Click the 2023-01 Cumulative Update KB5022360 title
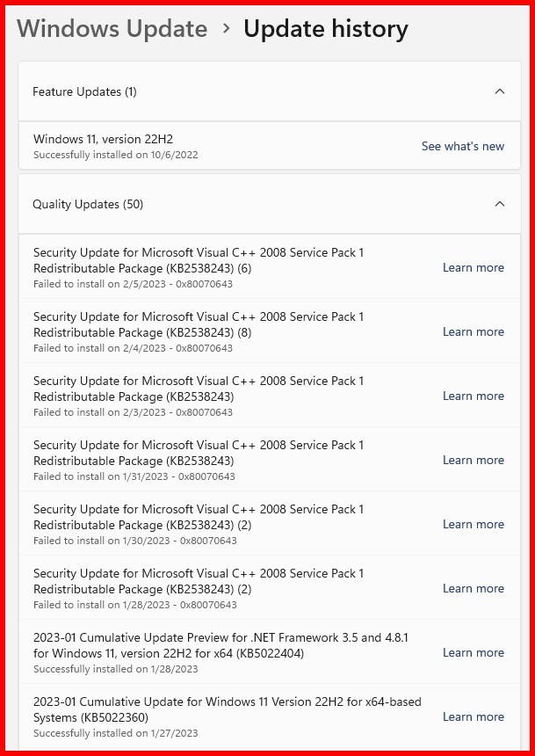This screenshot has width=535, height=756. pos(227,709)
